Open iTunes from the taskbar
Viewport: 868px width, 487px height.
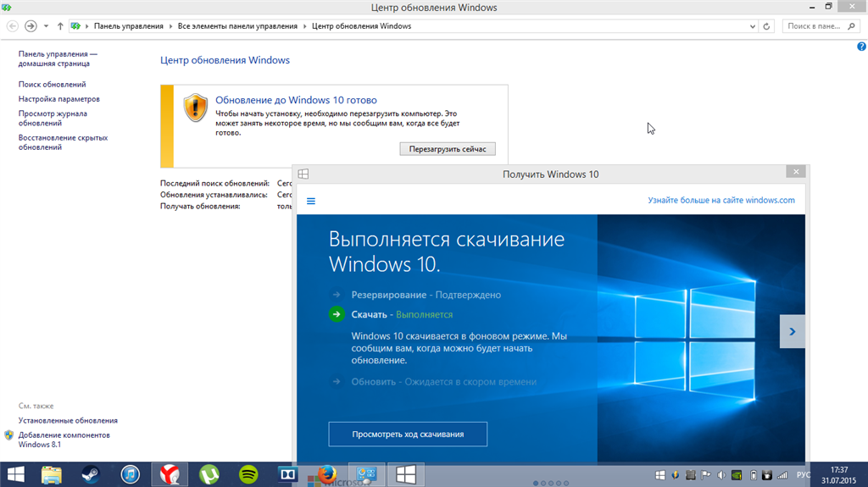pyautogui.click(x=130, y=474)
